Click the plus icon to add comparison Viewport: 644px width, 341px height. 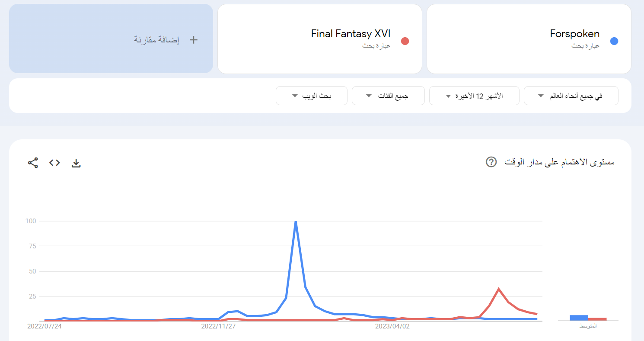(194, 40)
